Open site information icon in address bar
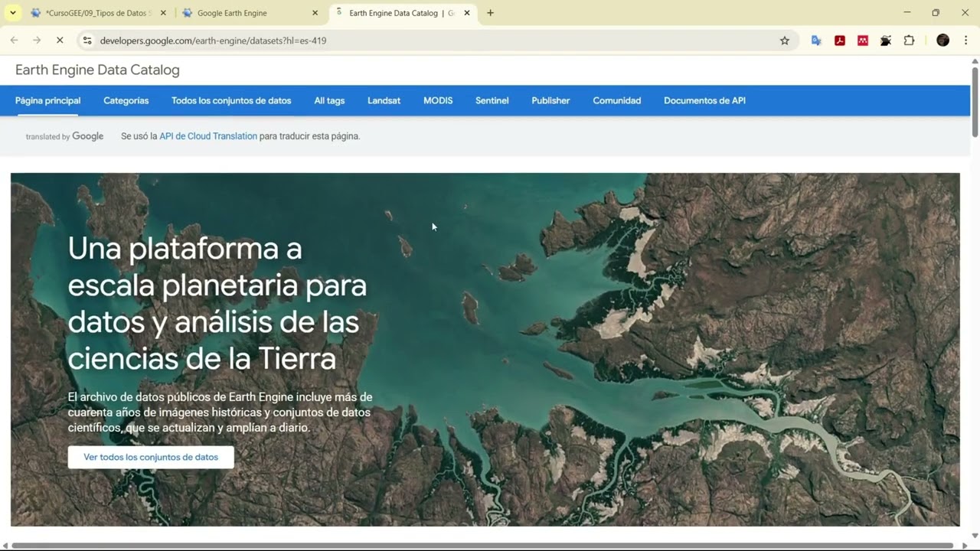The height and width of the screenshot is (551, 980). (x=87, y=41)
